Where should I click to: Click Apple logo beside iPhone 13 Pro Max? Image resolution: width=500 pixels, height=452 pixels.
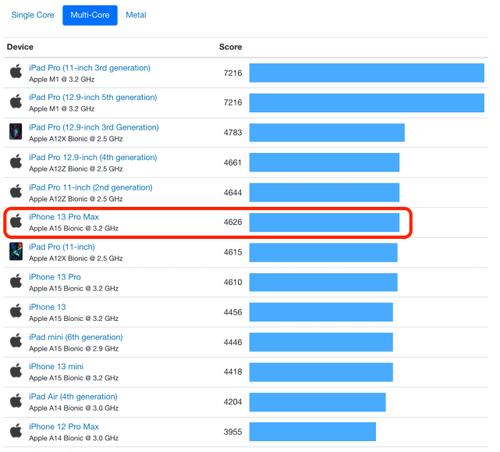pyautogui.click(x=16, y=221)
